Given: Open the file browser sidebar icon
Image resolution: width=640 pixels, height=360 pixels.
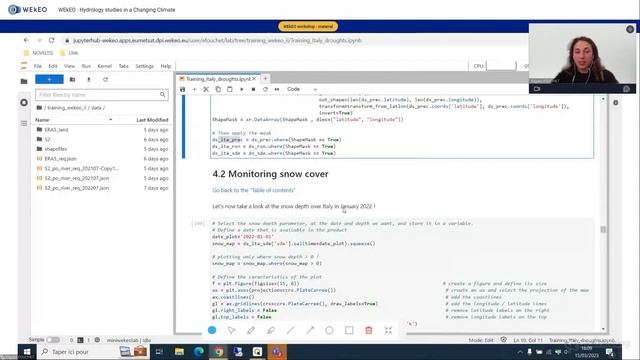Looking at the screenshot, I should click(x=24, y=82).
